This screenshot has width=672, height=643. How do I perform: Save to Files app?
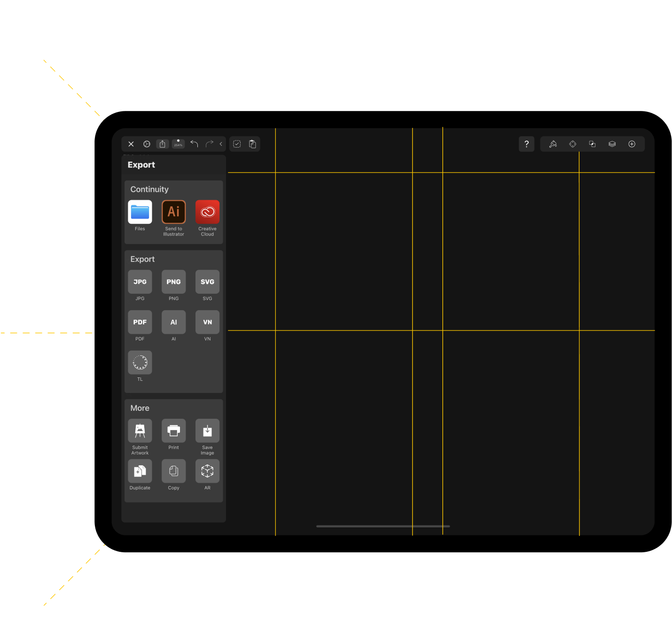140,212
